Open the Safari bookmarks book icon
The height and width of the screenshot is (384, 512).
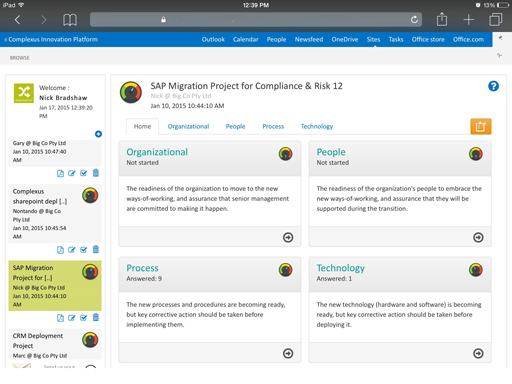(x=70, y=20)
